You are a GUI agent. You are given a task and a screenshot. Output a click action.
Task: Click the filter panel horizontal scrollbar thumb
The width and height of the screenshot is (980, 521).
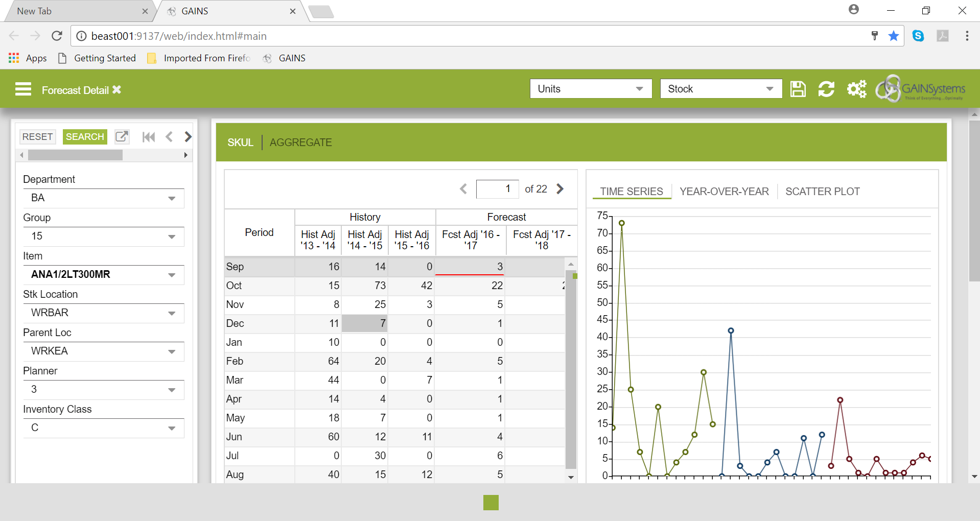(75, 155)
